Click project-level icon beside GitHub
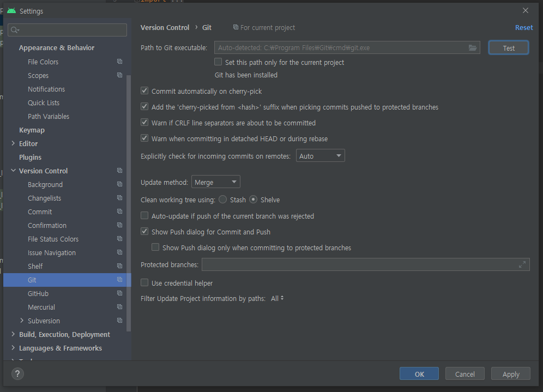Image resolution: width=543 pixels, height=392 pixels. click(x=119, y=293)
